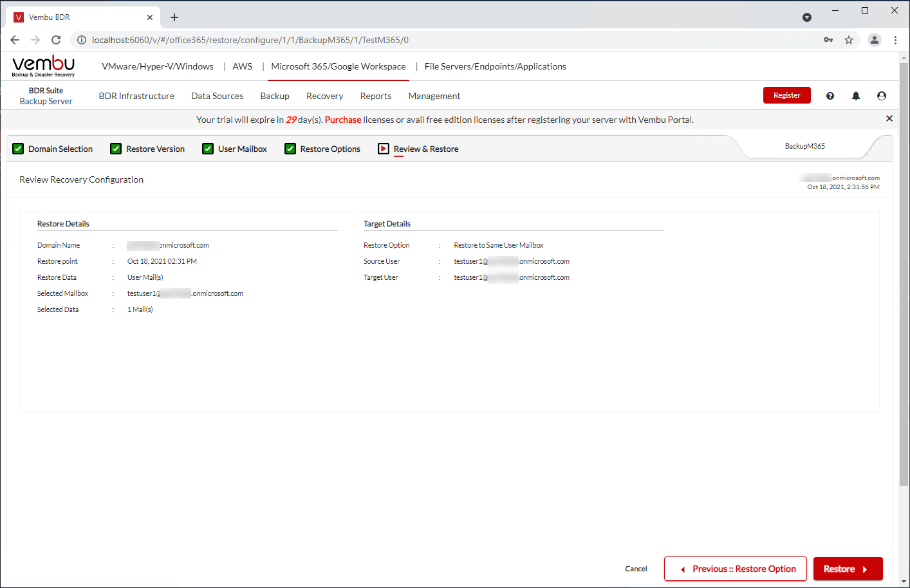Open a new browser tab

(x=174, y=17)
